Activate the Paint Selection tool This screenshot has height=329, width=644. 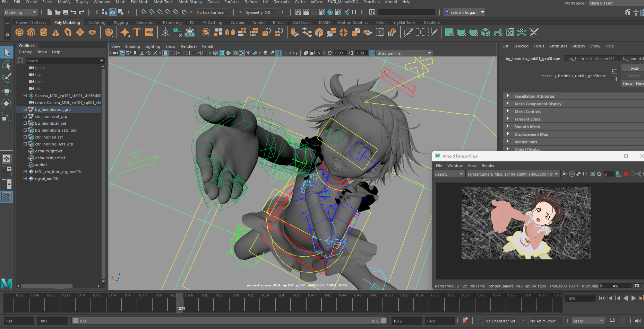(7, 78)
